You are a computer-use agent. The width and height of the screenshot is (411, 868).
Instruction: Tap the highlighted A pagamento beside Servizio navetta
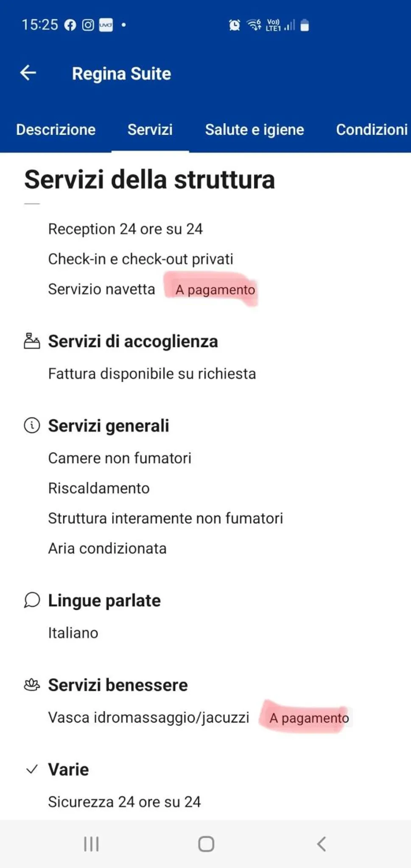(215, 289)
